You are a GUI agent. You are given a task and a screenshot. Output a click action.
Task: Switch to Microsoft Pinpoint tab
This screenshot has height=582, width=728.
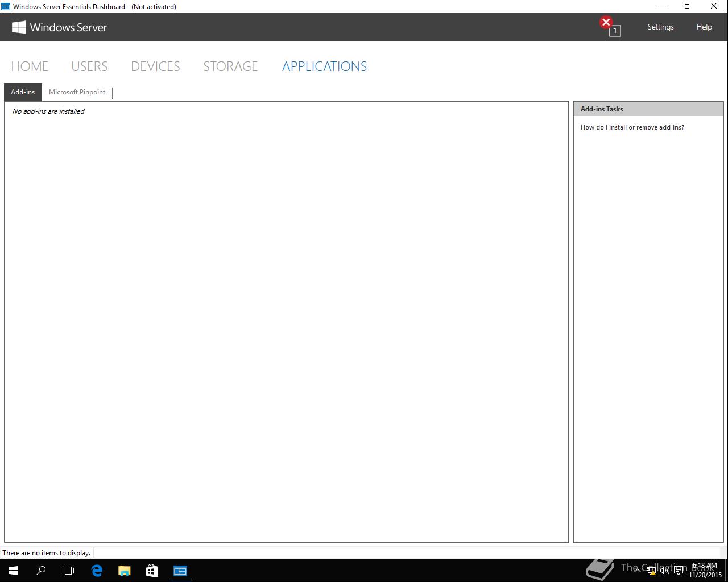tap(77, 92)
